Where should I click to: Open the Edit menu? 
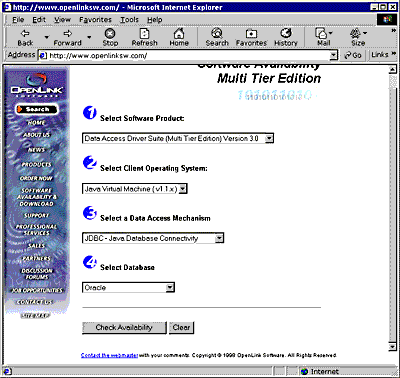39,20
